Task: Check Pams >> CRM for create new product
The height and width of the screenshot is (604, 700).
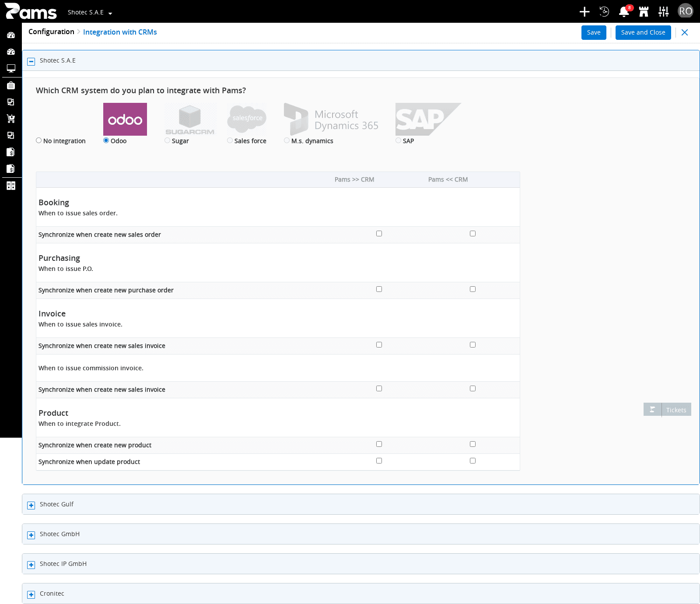Action: 379,444
